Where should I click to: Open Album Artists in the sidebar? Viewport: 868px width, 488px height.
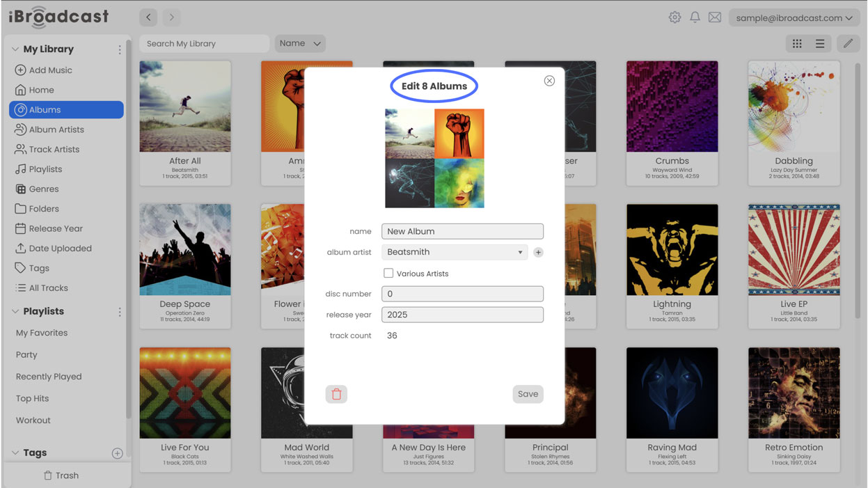[x=56, y=129]
